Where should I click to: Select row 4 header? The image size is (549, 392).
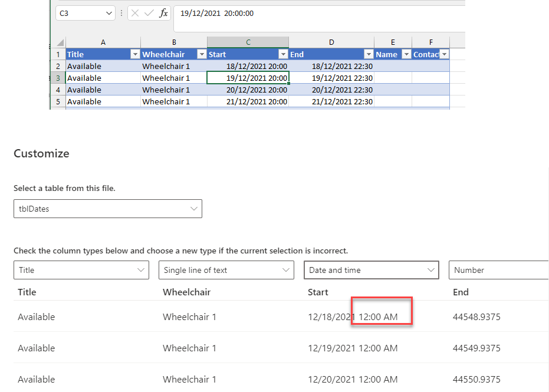(58, 90)
